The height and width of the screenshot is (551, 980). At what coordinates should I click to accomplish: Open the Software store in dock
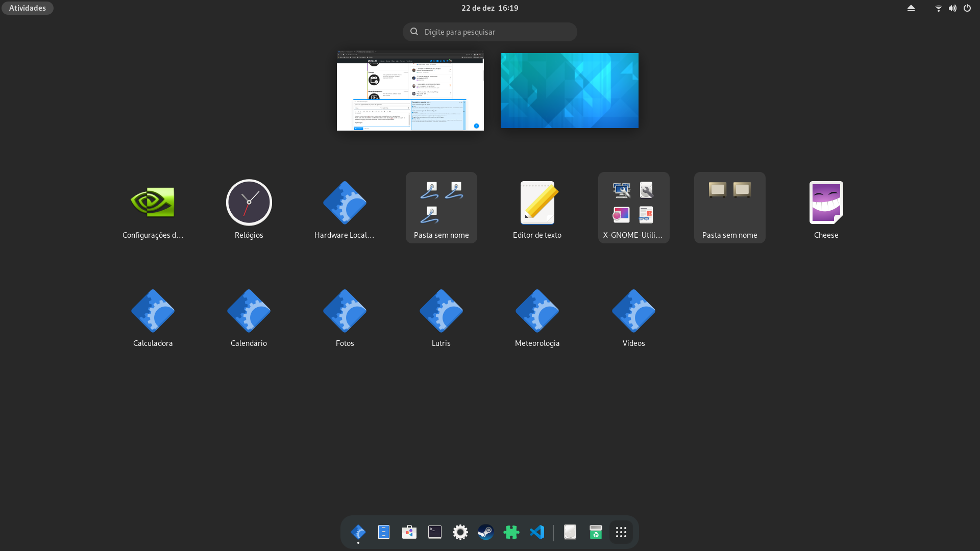(409, 532)
